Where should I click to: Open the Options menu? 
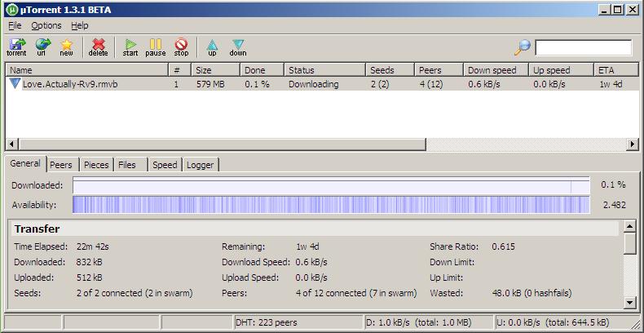pyautogui.click(x=46, y=25)
